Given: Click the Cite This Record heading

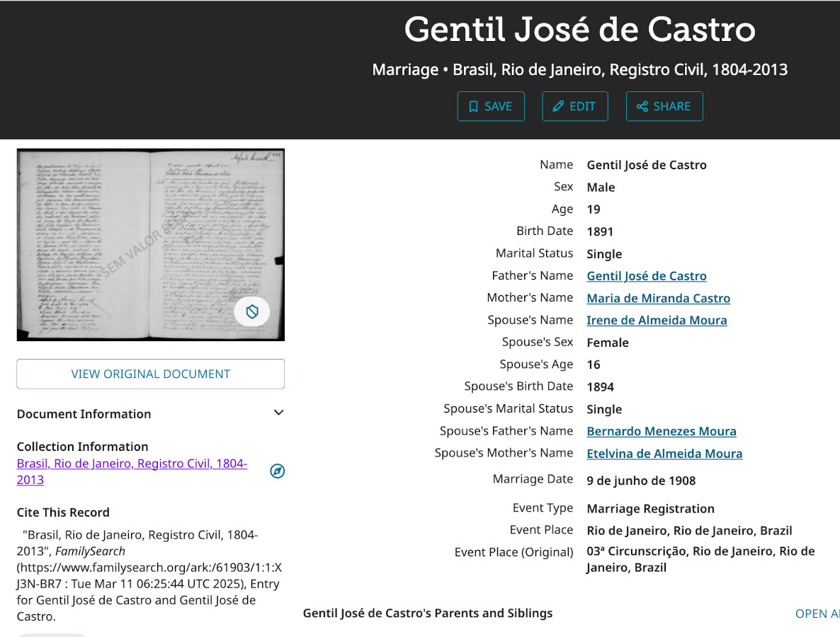Looking at the screenshot, I should click(x=63, y=512).
